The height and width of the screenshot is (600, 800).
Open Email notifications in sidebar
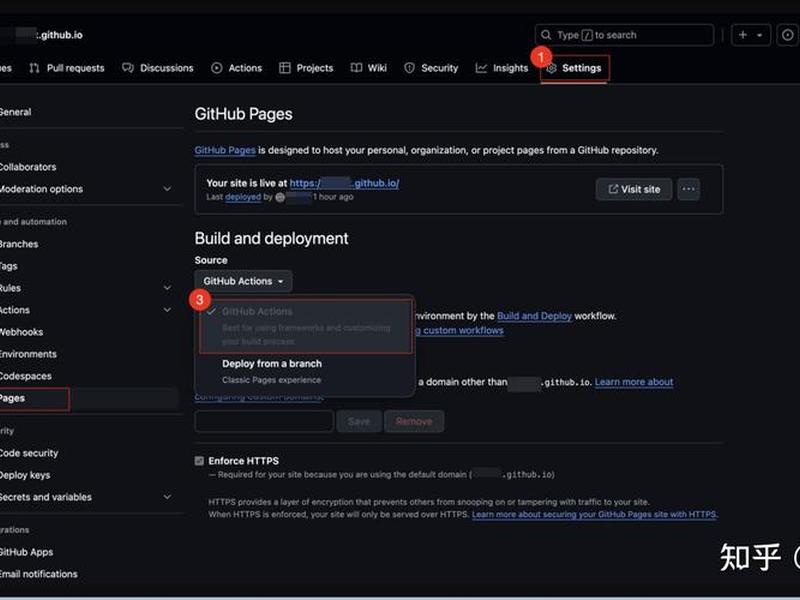point(39,574)
